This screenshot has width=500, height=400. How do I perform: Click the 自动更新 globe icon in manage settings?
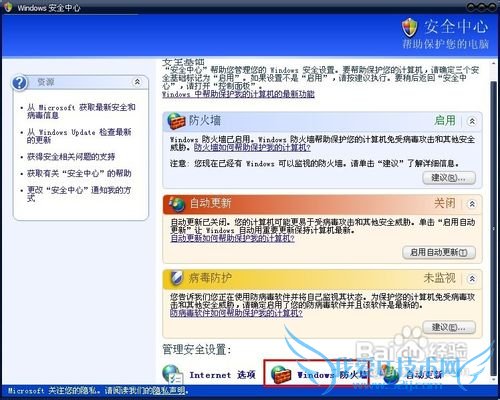tap(391, 374)
